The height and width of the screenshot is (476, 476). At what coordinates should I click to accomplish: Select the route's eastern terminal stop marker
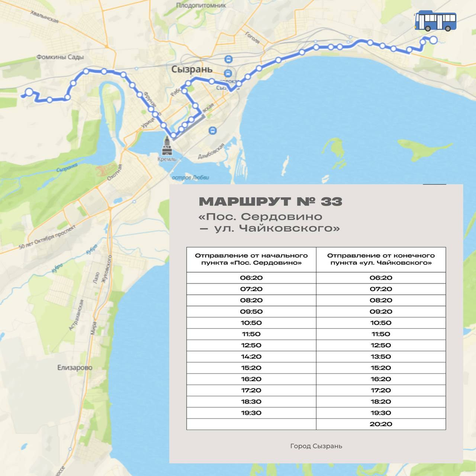point(433,40)
